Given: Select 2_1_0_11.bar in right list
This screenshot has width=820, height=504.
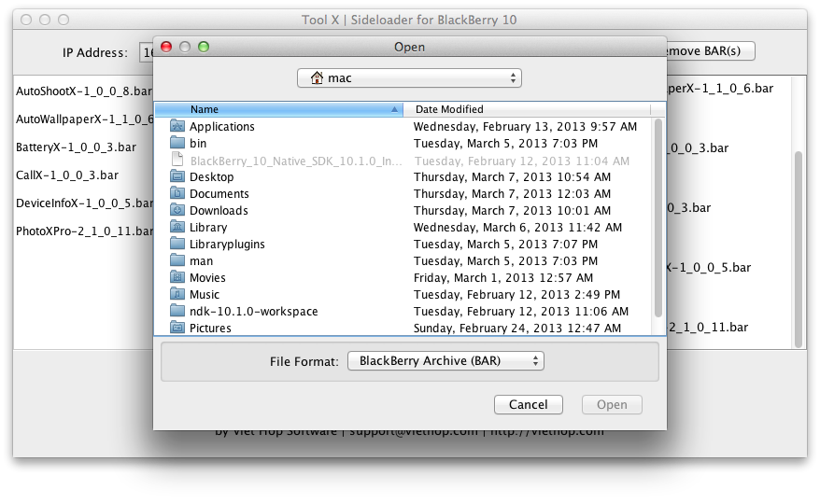Looking at the screenshot, I should [708, 328].
